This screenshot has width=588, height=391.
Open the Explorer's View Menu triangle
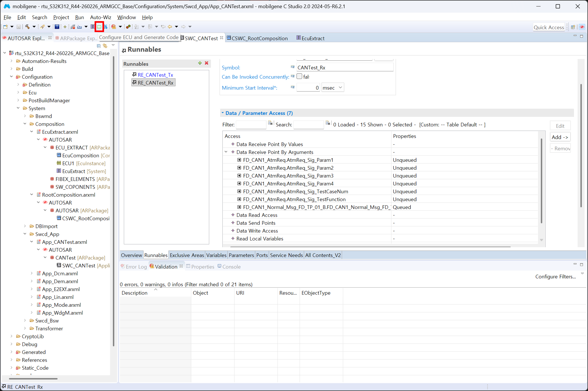pos(113,45)
